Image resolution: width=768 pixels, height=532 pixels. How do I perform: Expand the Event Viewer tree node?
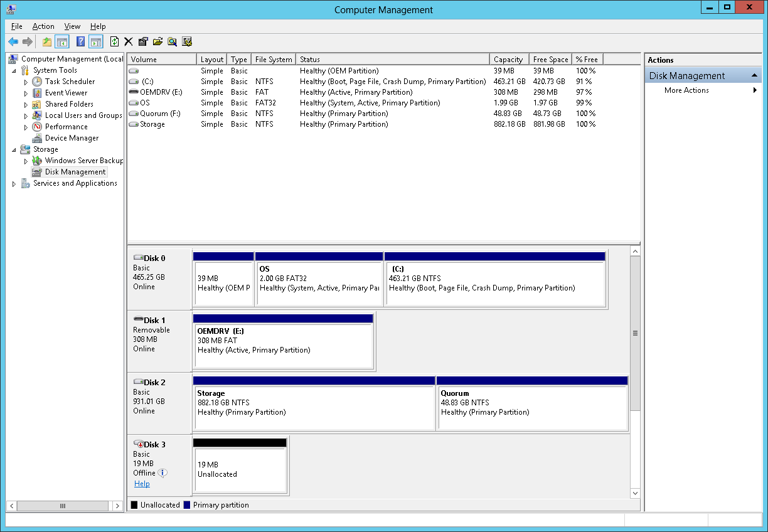point(26,93)
